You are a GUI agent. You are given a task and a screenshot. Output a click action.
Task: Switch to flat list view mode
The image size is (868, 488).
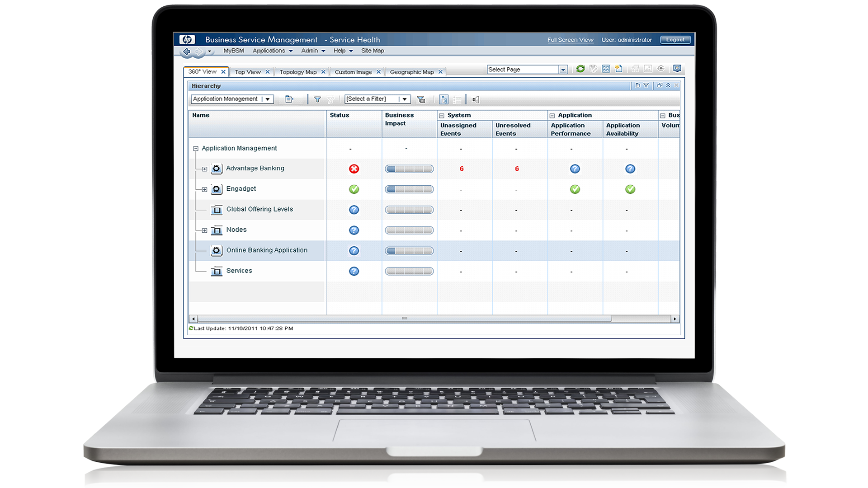pos(457,99)
